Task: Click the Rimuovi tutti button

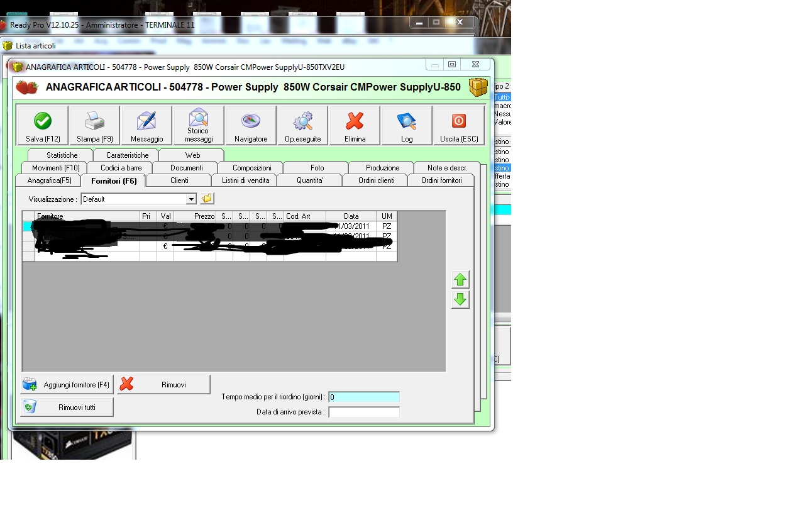Action: [x=67, y=407]
